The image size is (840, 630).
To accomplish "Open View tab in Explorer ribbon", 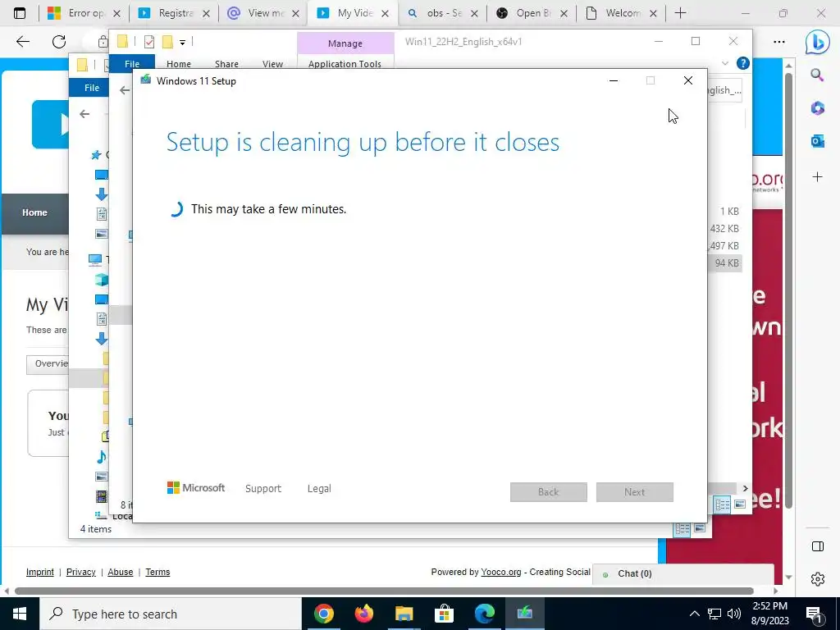I will pyautogui.click(x=272, y=64).
